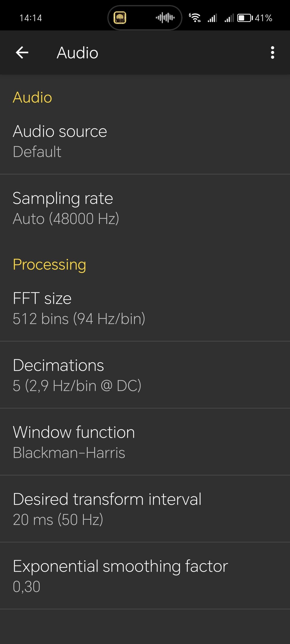Open the three-dot overflow menu

coord(272,53)
